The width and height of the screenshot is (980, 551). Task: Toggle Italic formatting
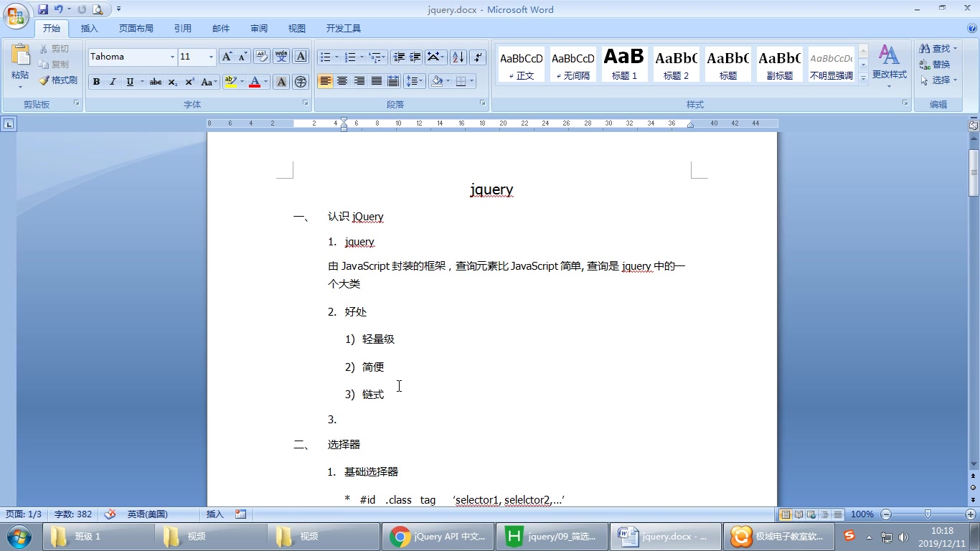coord(113,82)
